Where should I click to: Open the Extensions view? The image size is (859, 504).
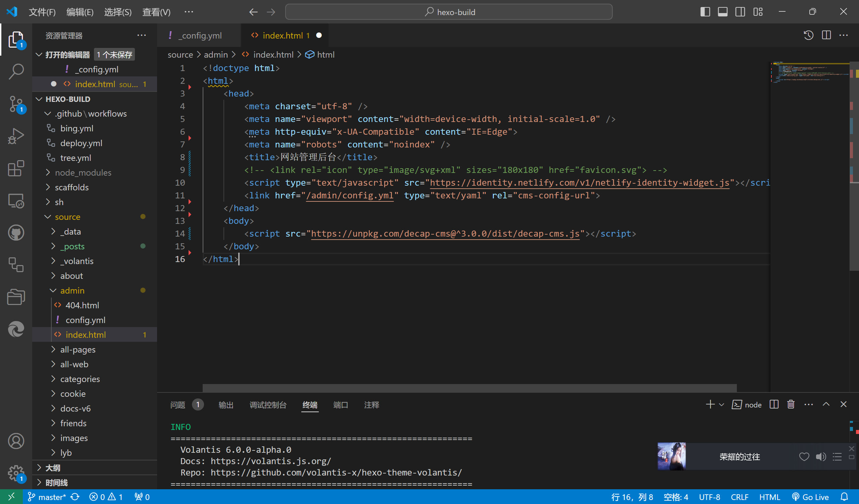[16, 169]
